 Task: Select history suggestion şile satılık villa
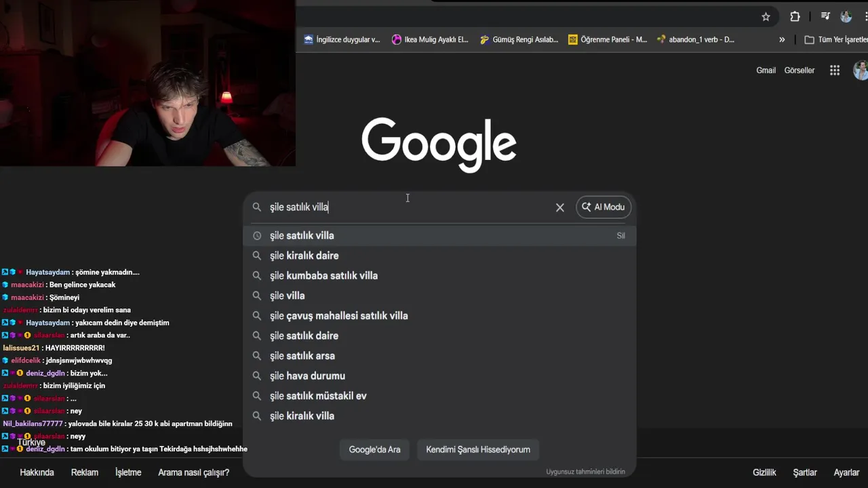pos(439,236)
